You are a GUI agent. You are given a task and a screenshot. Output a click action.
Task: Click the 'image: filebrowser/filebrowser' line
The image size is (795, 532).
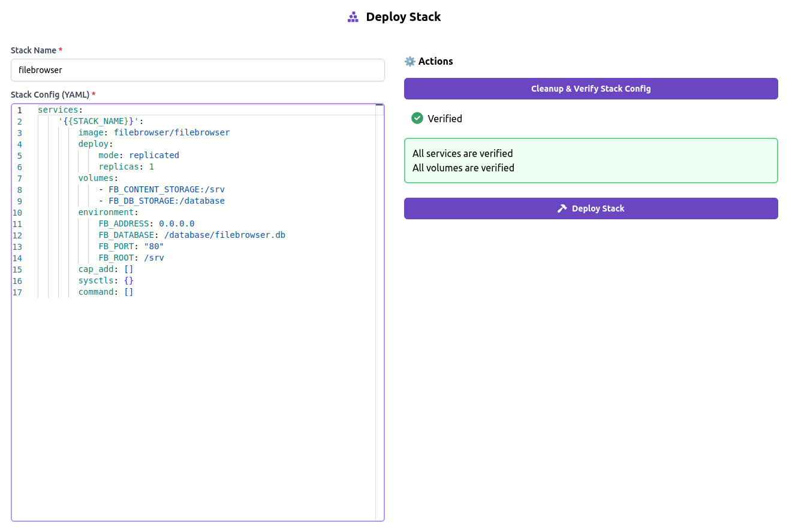(154, 132)
